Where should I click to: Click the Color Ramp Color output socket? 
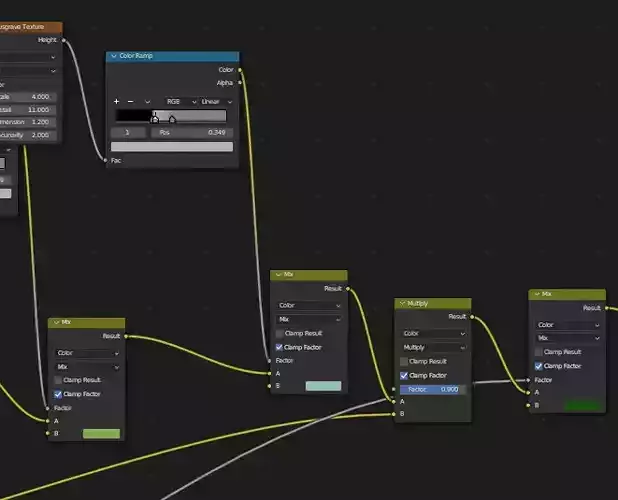[240, 70]
